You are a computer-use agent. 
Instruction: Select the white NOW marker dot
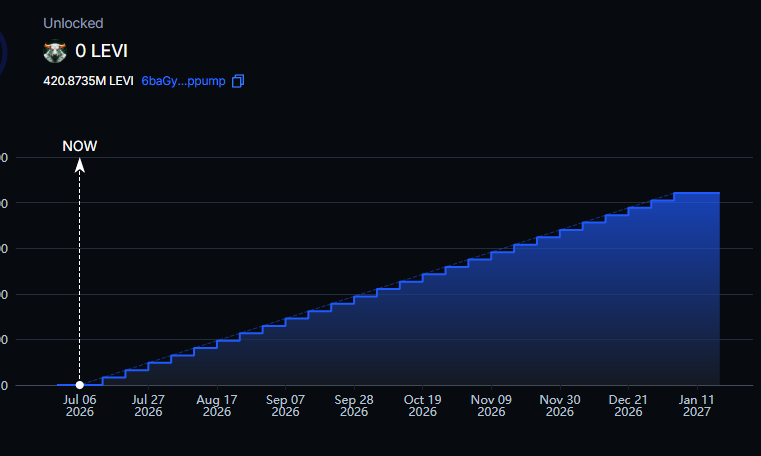pos(80,385)
